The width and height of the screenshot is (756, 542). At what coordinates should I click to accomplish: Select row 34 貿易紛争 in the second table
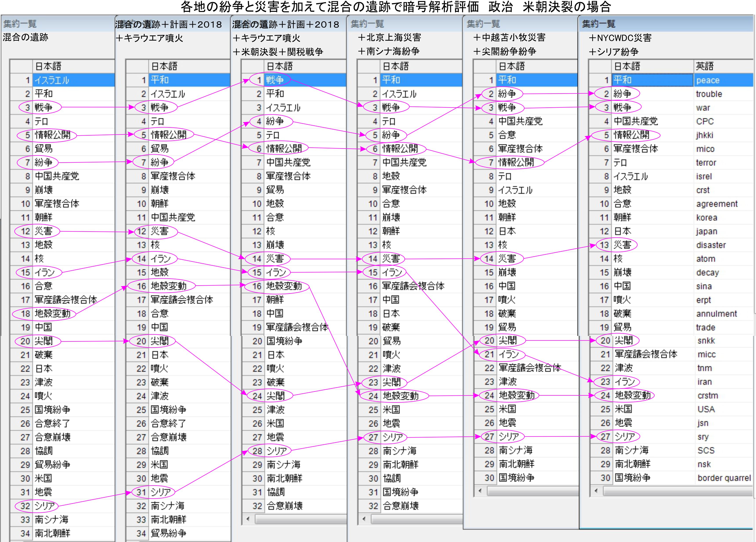pos(168,533)
